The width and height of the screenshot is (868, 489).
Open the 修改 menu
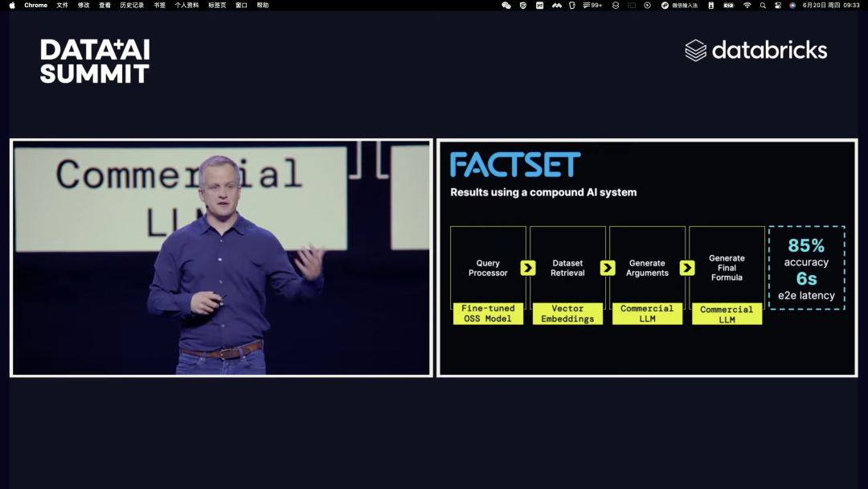coord(84,5)
